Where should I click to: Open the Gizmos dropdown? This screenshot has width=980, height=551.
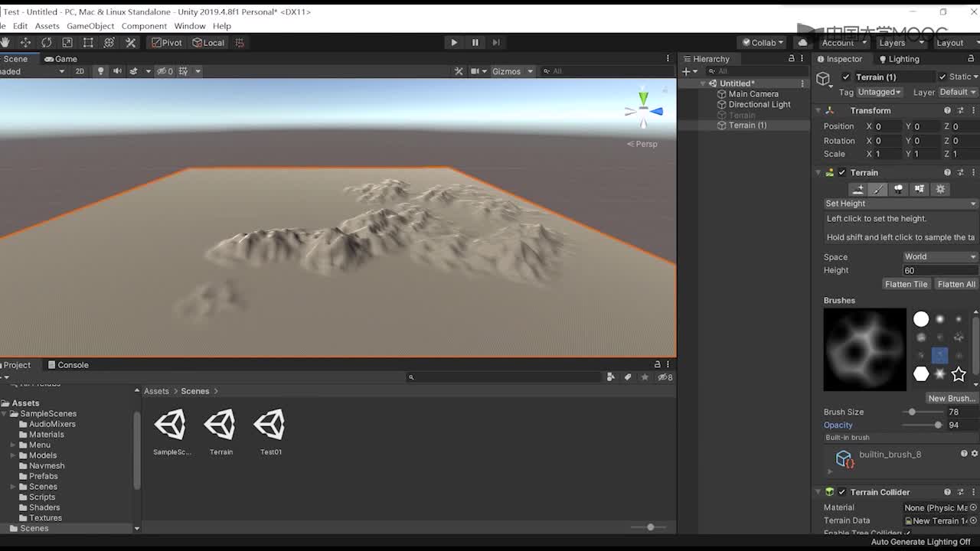tap(512, 71)
